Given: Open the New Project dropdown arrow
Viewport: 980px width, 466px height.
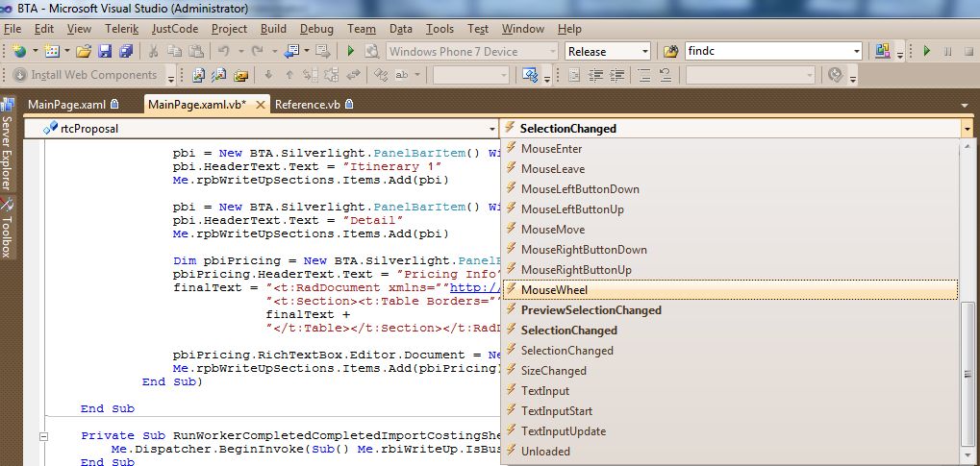Looking at the screenshot, I should (35, 51).
